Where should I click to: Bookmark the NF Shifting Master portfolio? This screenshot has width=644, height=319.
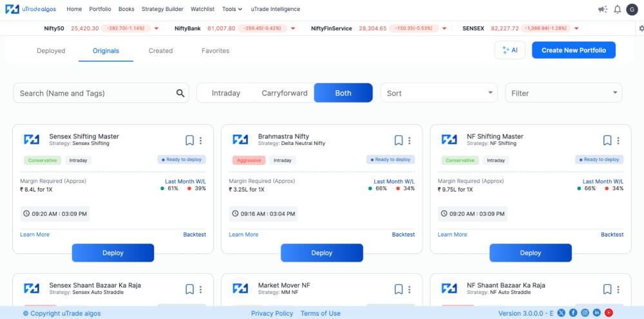click(x=607, y=140)
